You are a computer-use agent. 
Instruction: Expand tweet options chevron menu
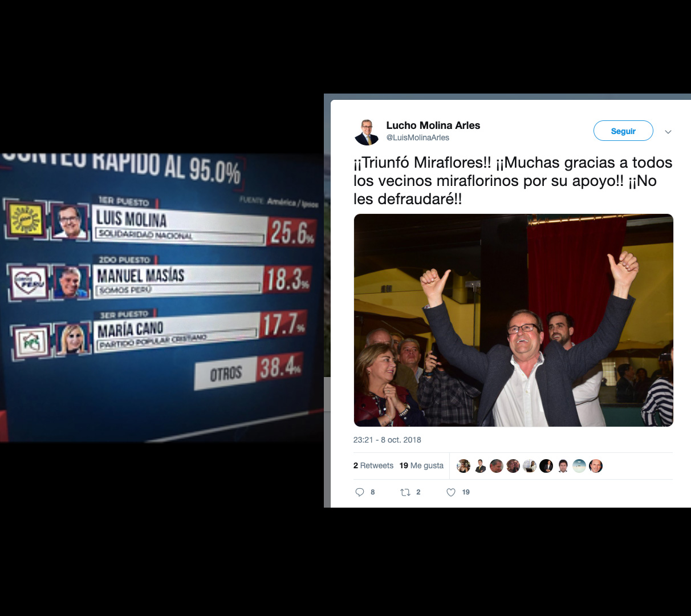point(668,132)
